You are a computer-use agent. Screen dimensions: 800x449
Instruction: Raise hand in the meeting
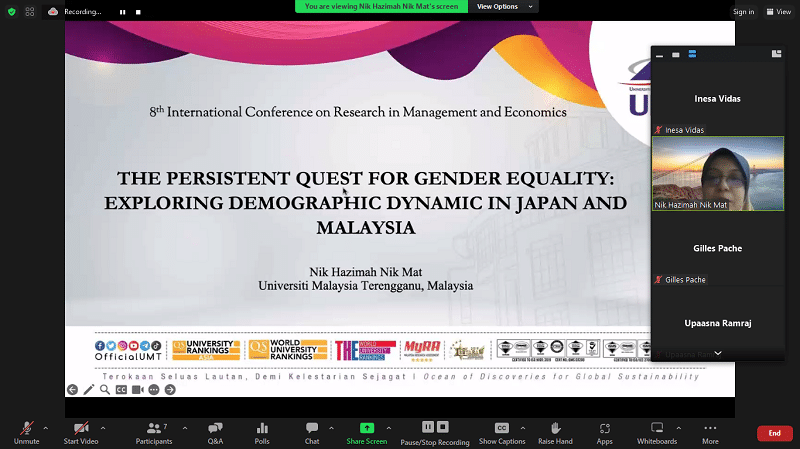click(555, 432)
